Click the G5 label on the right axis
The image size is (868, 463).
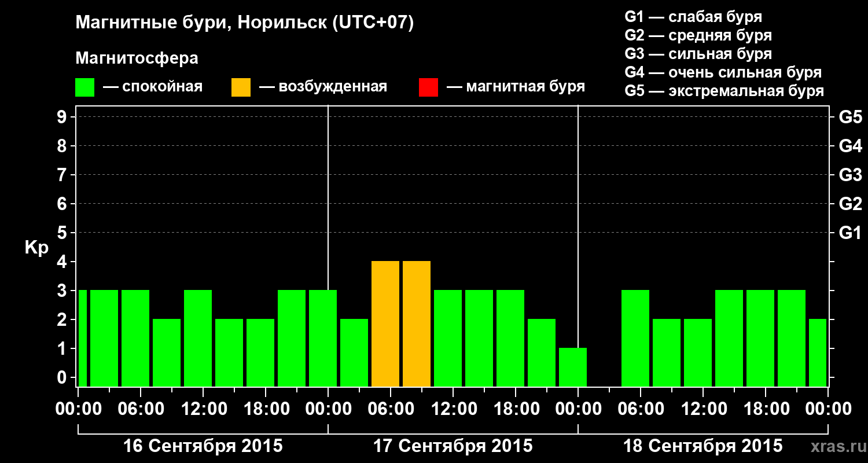[850, 117]
